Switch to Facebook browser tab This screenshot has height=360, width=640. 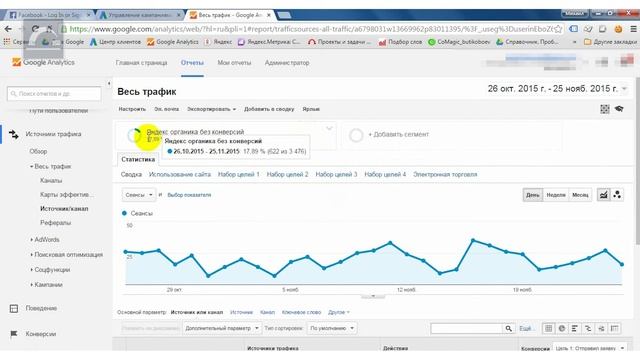[x=49, y=15]
